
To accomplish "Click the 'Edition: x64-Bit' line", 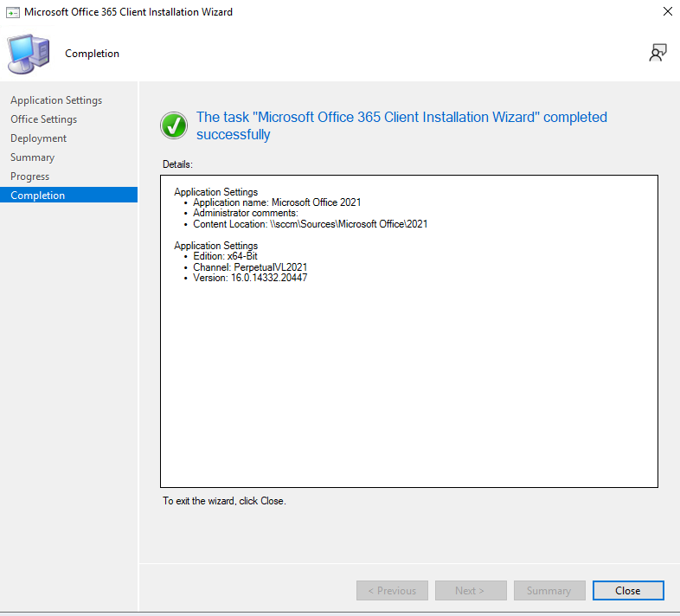I will [x=225, y=256].
